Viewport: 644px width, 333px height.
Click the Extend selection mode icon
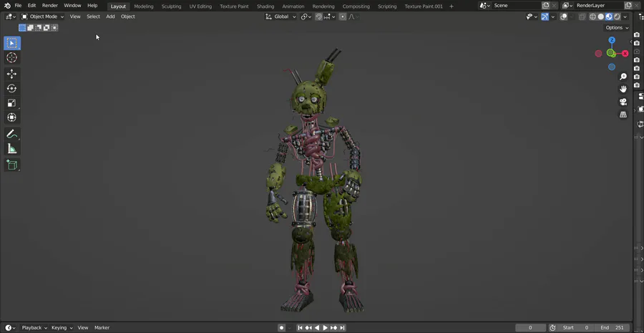click(30, 27)
